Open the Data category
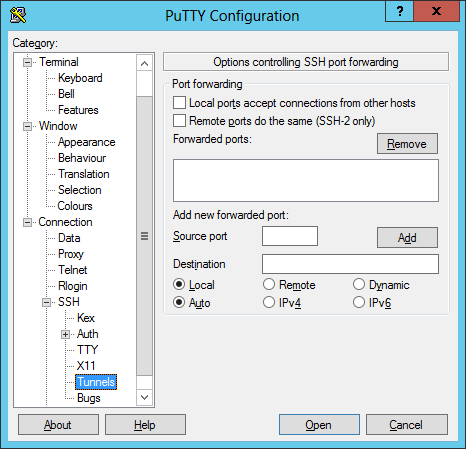466x449 pixels. (x=69, y=238)
